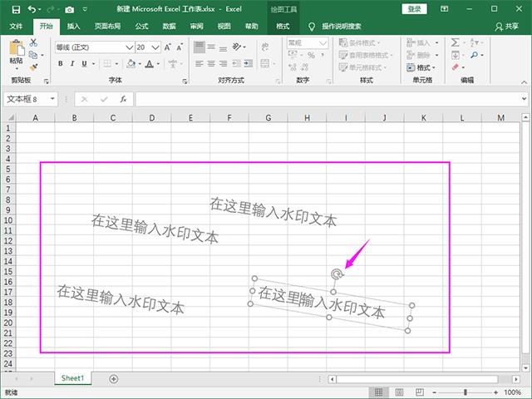The width and height of the screenshot is (532, 399).
Task: Click the percent style icon
Action: pyautogui.click(x=311, y=55)
